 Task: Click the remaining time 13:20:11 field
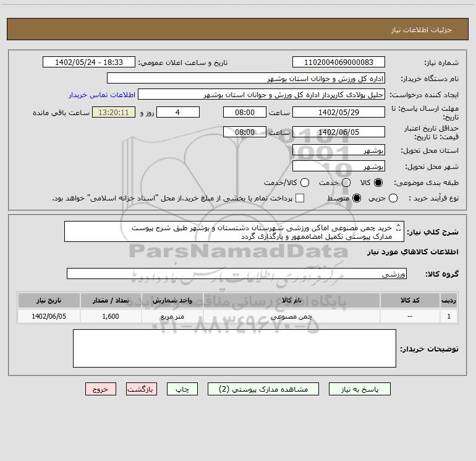click(x=114, y=112)
